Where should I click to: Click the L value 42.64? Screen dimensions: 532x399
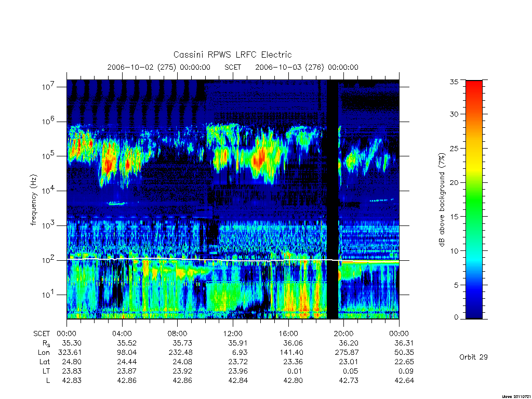(404, 381)
